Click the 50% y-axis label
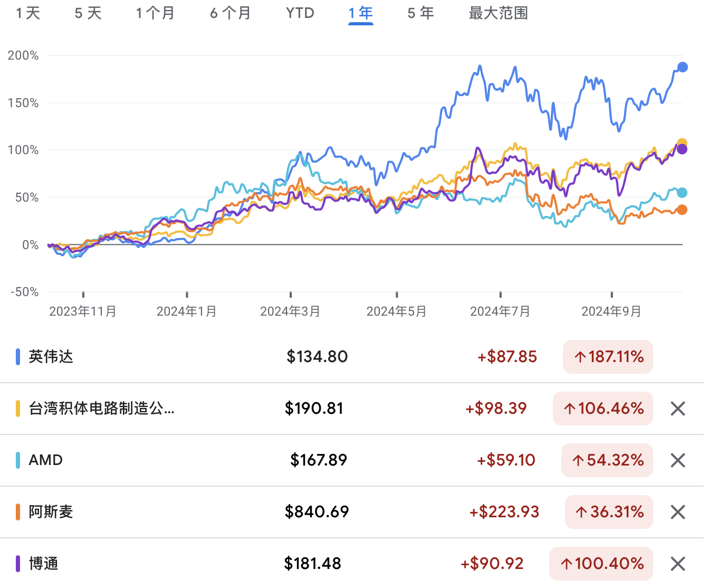 click(27, 197)
